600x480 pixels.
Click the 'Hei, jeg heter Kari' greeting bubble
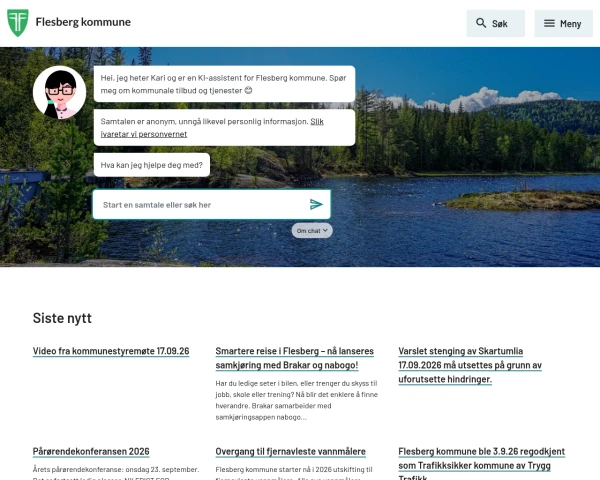point(224,84)
